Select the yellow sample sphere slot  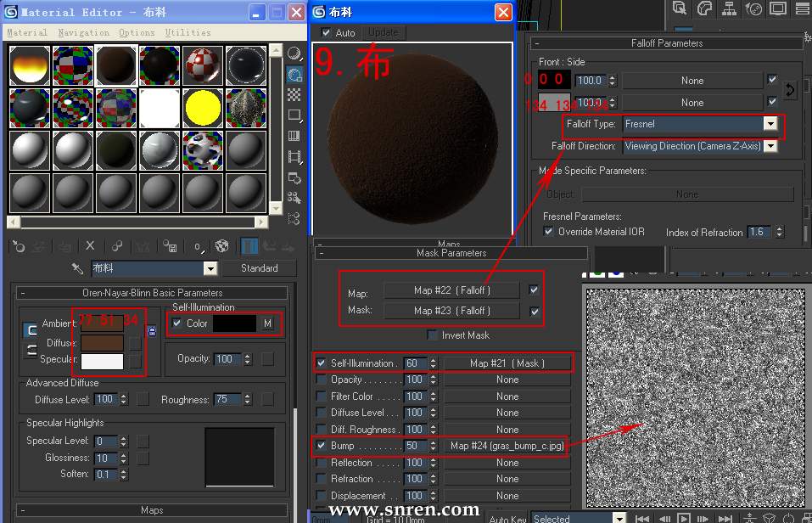203,109
